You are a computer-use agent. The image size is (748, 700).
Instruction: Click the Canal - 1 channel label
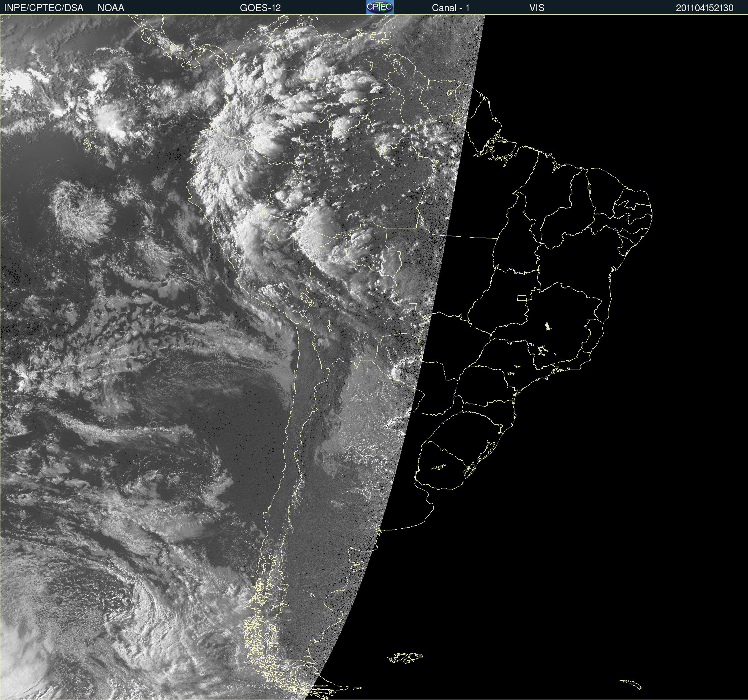point(451,8)
